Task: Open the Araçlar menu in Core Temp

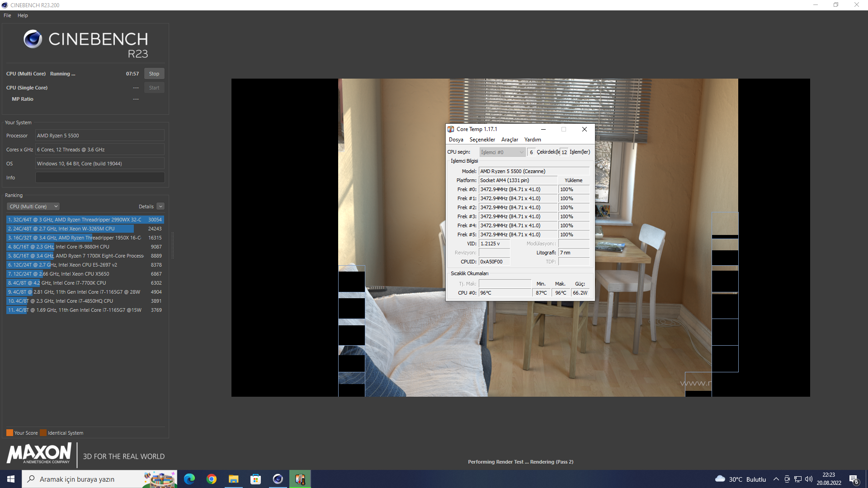Action: pos(509,140)
